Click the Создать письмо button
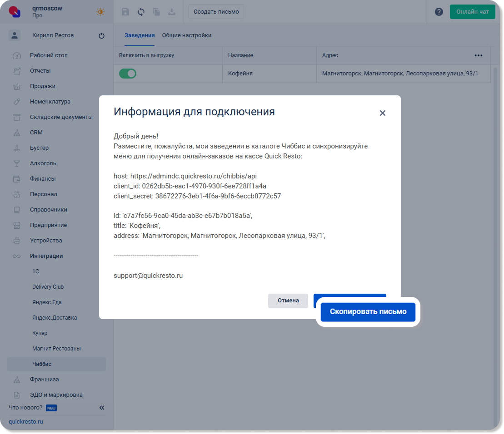Image resolution: width=504 pixels, height=434 pixels. point(216,12)
